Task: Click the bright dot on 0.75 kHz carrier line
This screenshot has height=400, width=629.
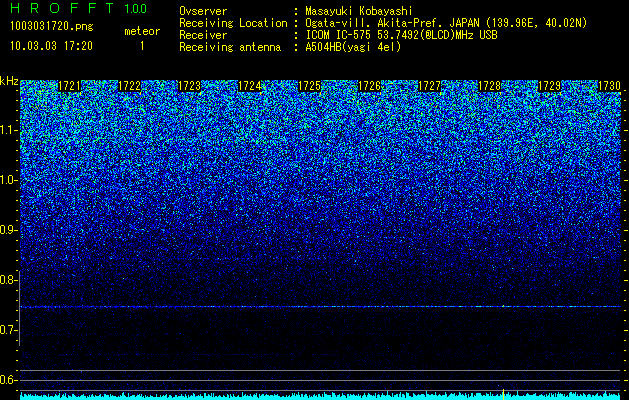Action: tap(503, 306)
